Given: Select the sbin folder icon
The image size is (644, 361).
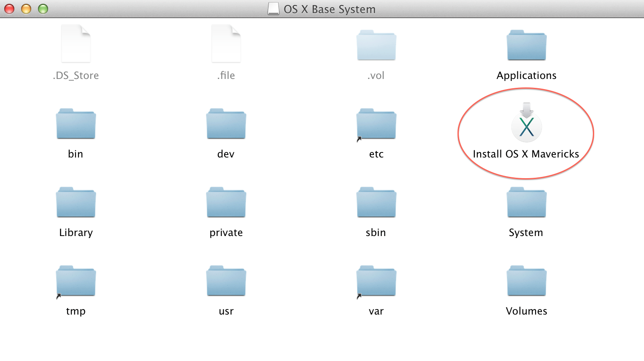Looking at the screenshot, I should pyautogui.click(x=376, y=202).
